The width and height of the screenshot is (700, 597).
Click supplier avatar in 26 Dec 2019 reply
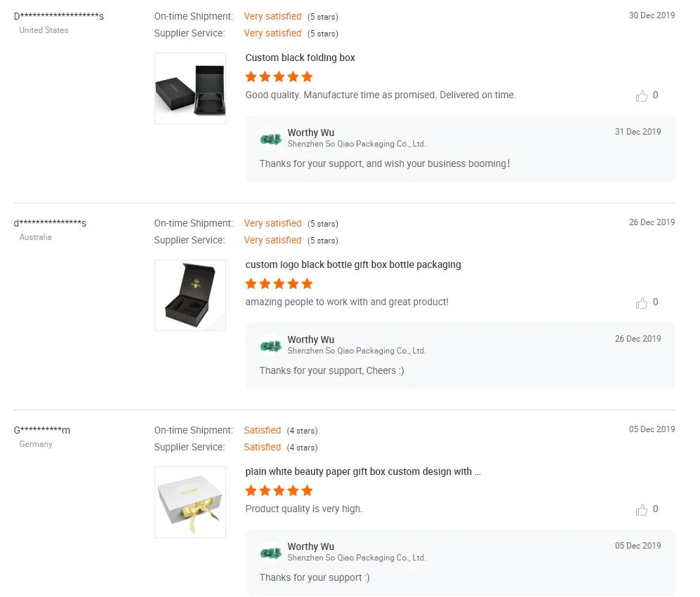pos(271,346)
